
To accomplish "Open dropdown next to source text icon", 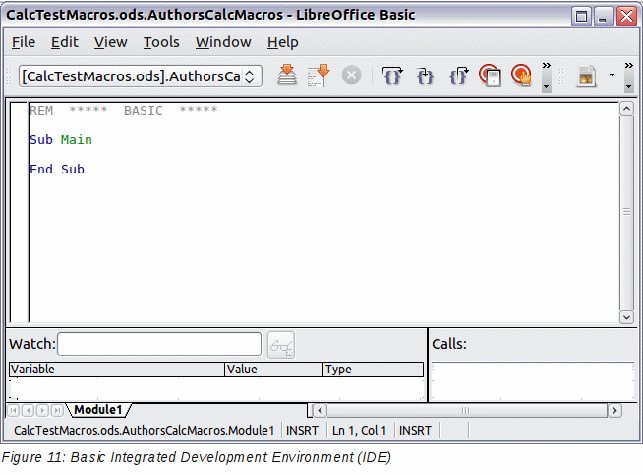I will tap(612, 75).
